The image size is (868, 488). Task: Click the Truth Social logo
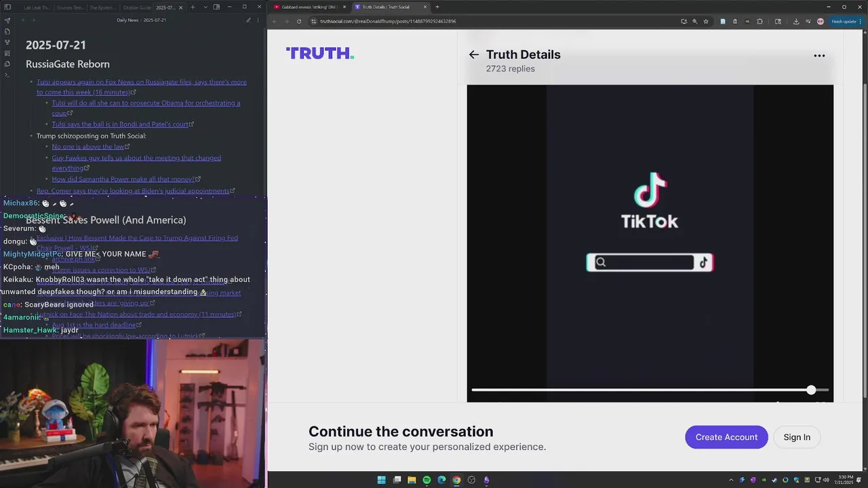coord(320,53)
